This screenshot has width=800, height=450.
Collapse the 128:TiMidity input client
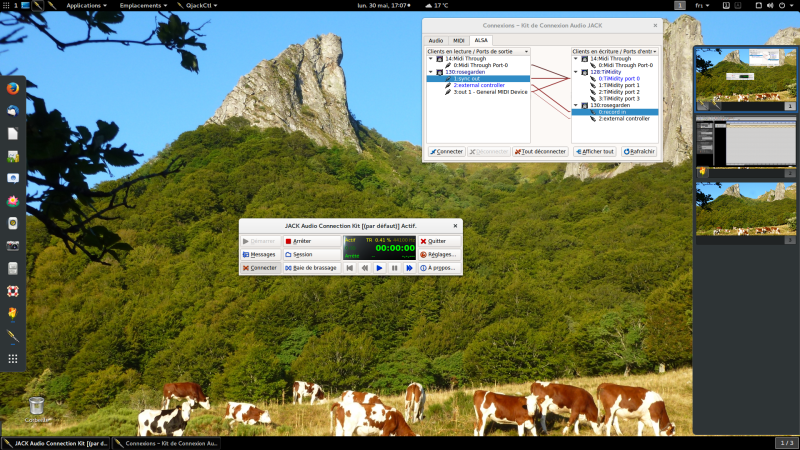576,72
